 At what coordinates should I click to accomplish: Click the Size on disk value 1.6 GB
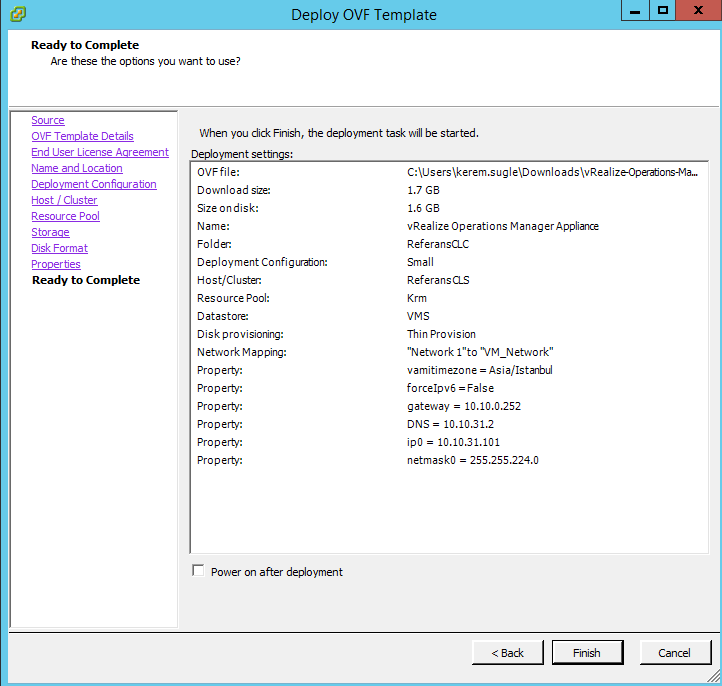(423, 208)
